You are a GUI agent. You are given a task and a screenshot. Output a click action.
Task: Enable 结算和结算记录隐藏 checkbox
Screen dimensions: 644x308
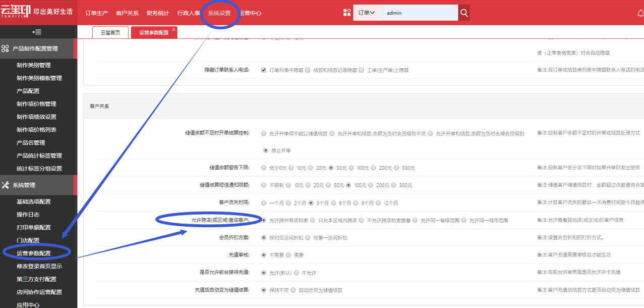tap(308, 70)
